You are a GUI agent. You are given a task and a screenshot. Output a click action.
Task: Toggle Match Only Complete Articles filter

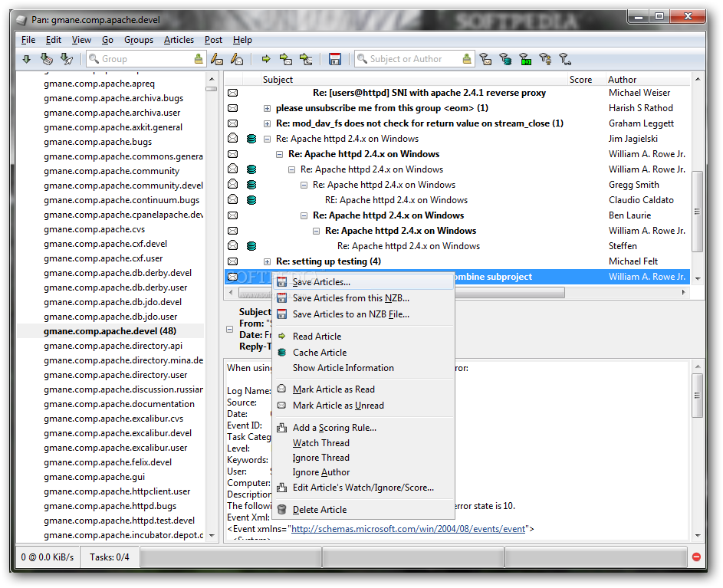[x=526, y=59]
